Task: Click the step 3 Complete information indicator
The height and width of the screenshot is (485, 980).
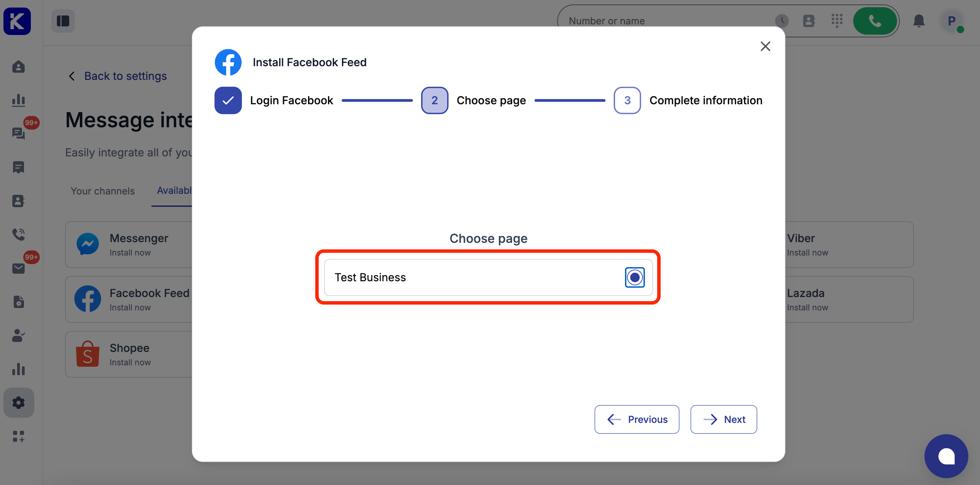Action: pos(627,100)
